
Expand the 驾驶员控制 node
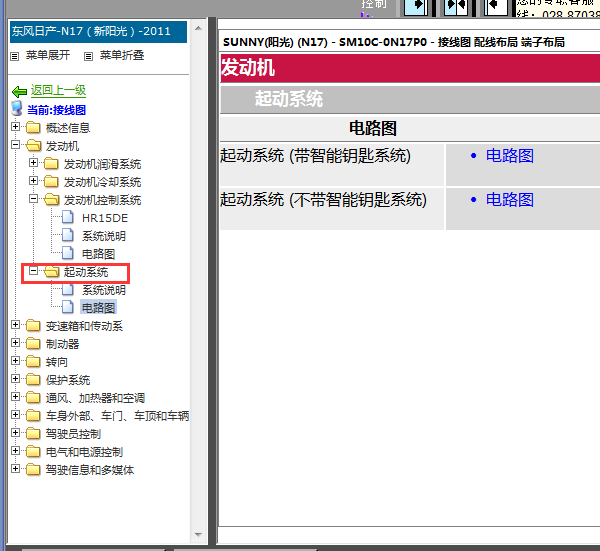coord(15,433)
